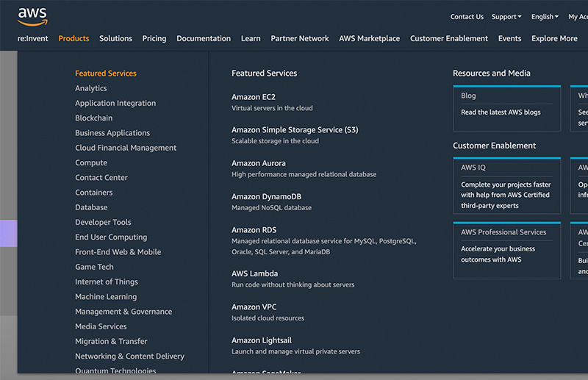Go to re:Invent page
Image resolution: width=588 pixels, height=380 pixels.
32,38
